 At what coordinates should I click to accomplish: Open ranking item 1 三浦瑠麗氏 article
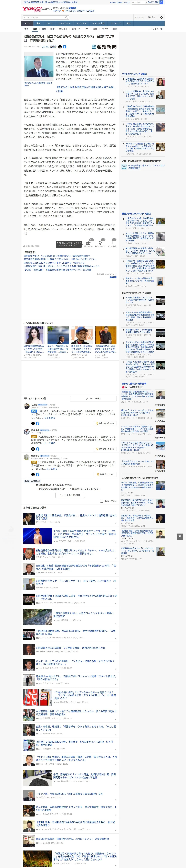(x=140, y=81)
